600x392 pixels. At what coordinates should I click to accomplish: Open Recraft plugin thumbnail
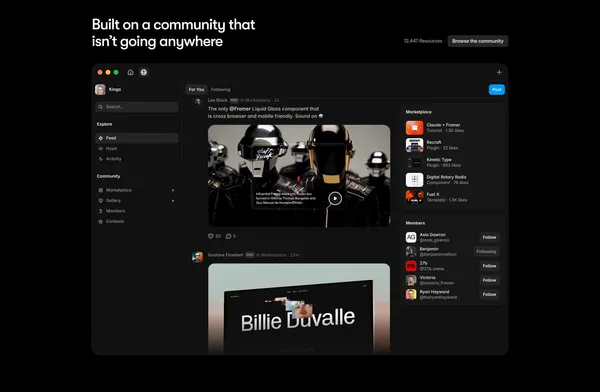(x=414, y=145)
